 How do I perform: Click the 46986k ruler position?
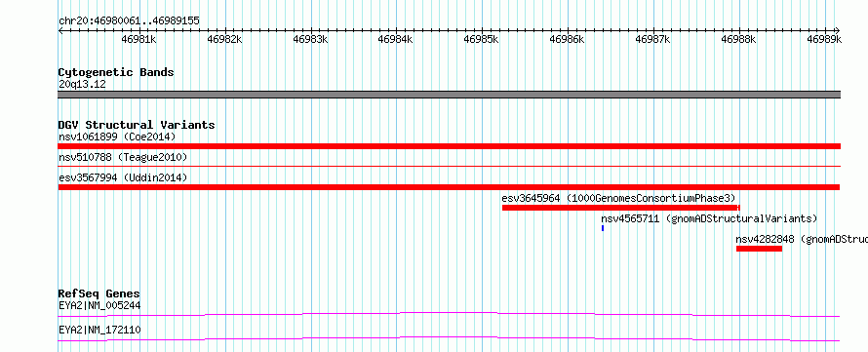[568, 39]
